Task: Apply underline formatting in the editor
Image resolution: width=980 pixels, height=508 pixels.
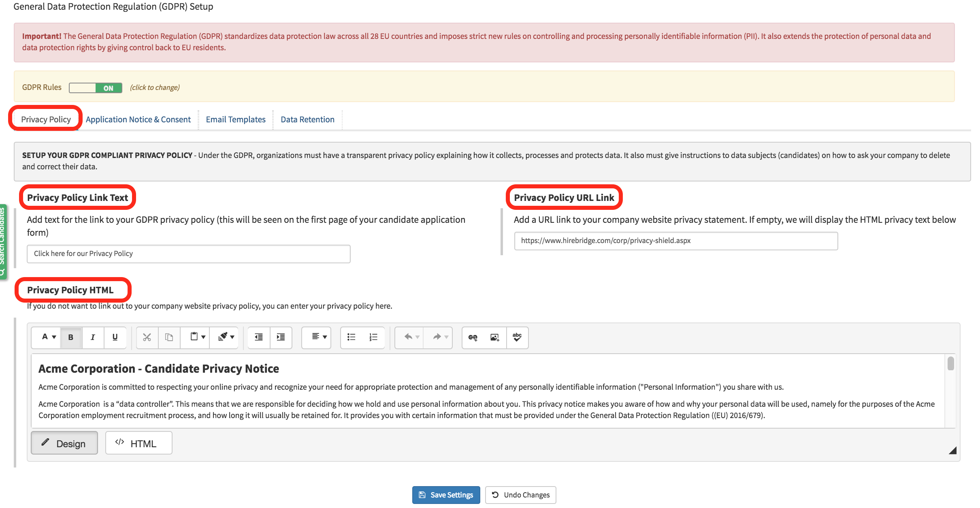Action: point(115,337)
